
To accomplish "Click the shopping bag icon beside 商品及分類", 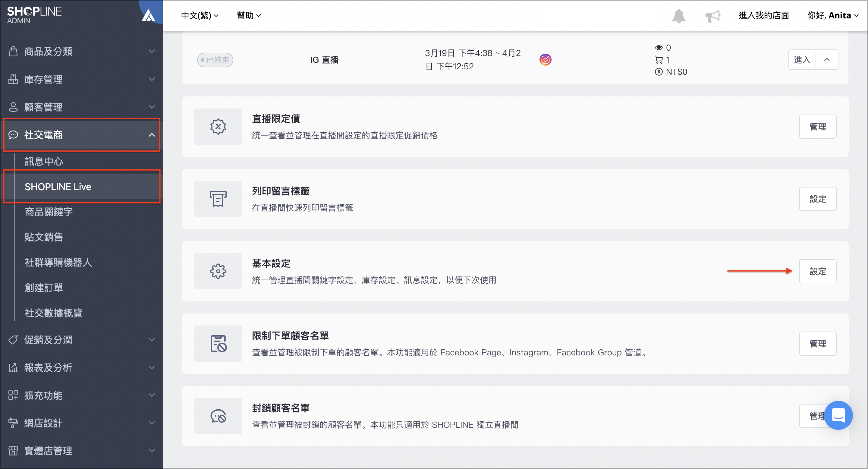I will 13,51.
